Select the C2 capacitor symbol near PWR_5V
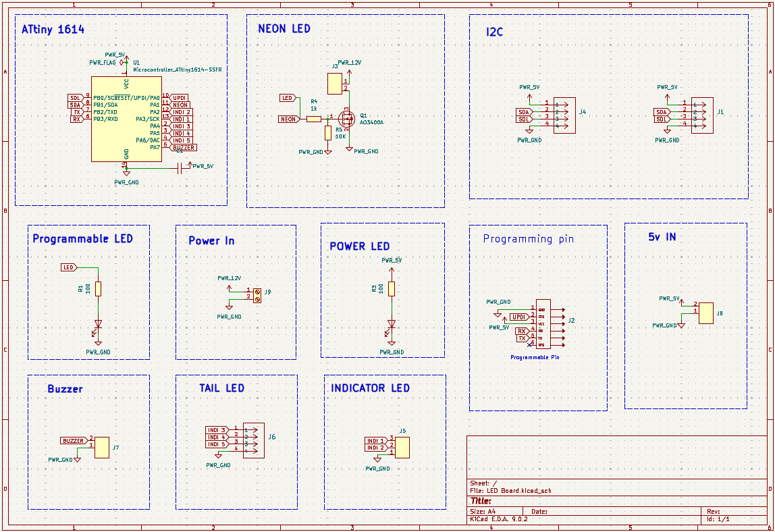This screenshot has height=532, width=775. point(180,168)
